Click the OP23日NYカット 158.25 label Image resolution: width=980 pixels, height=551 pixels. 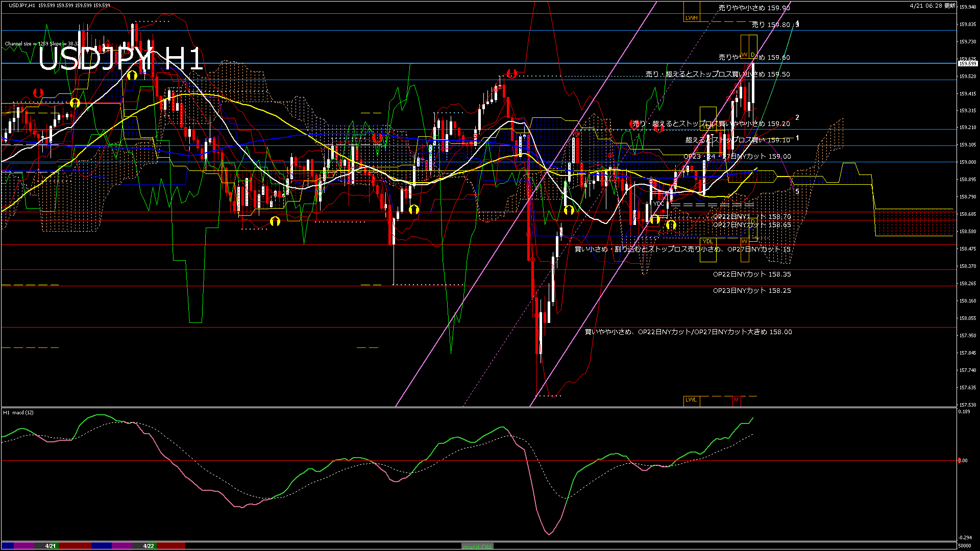click(x=751, y=291)
